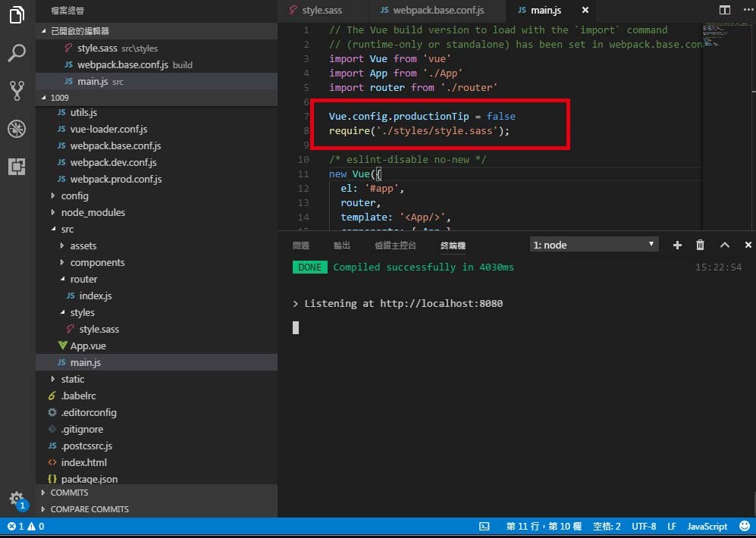Open the 偵錯主控台 panel tab

395,246
